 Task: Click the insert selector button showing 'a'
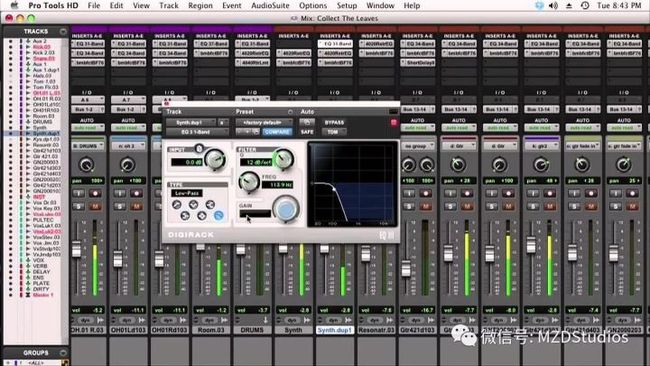click(223, 122)
